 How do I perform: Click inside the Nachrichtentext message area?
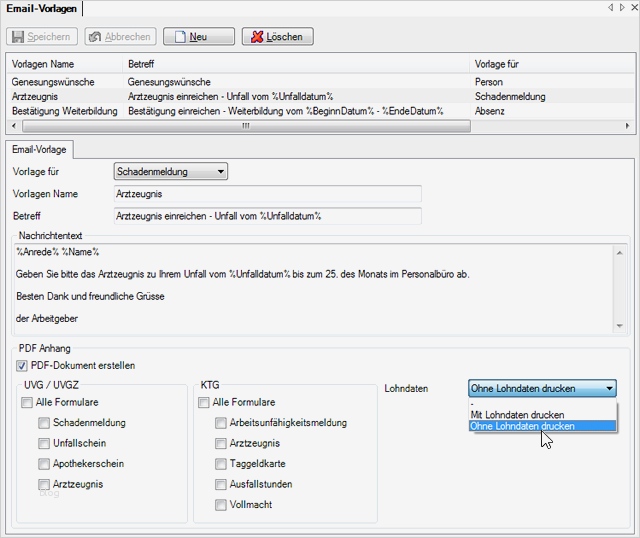(x=313, y=289)
